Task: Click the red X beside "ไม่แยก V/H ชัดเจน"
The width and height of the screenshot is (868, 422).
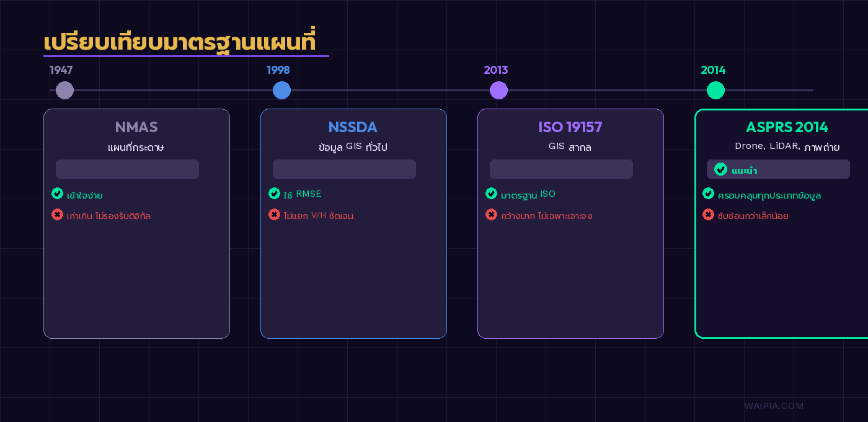Action: click(274, 215)
